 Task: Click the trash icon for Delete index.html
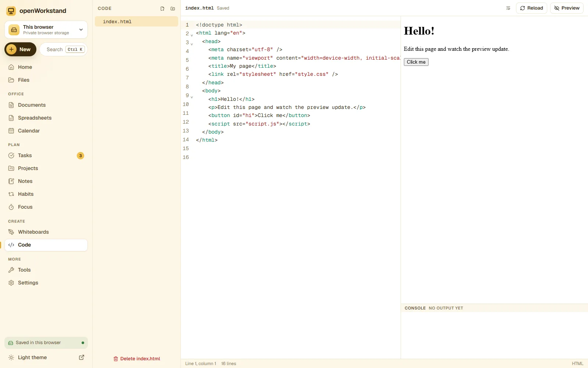[x=116, y=359]
